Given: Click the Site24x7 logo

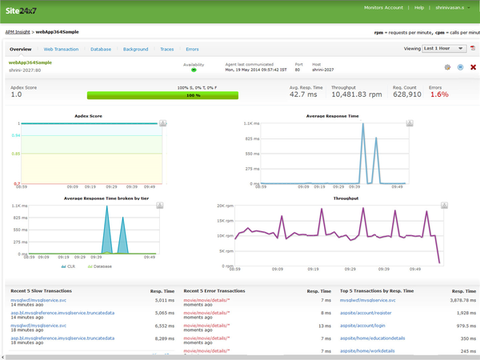Looking at the screenshot, I should [21, 11].
